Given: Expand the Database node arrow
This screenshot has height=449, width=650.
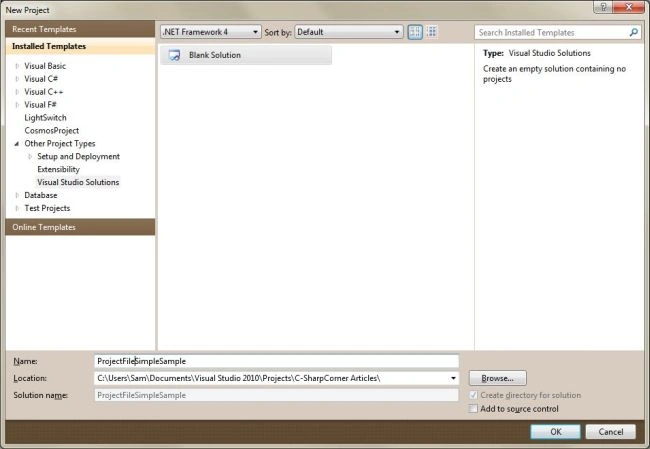Looking at the screenshot, I should [17, 195].
